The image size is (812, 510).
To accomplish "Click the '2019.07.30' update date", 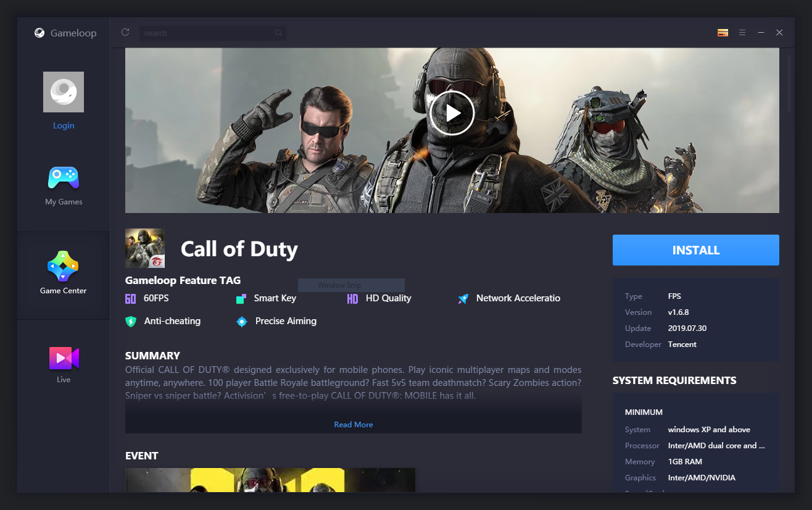I will pos(687,328).
